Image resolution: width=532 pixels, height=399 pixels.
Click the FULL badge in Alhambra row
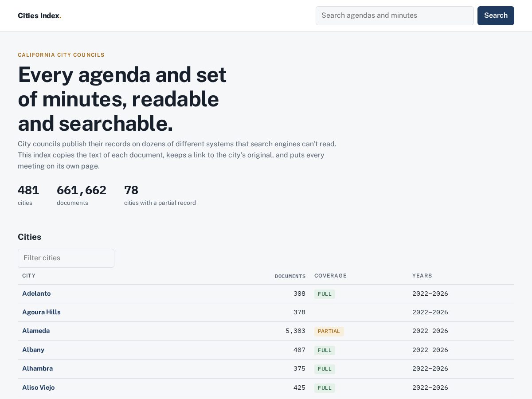(x=325, y=369)
